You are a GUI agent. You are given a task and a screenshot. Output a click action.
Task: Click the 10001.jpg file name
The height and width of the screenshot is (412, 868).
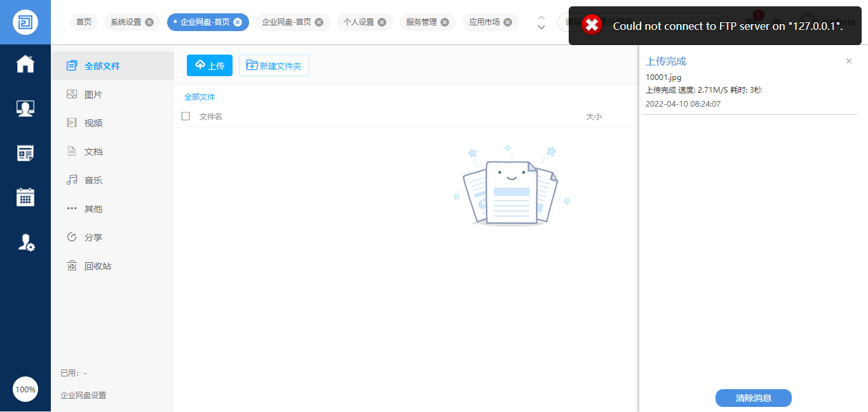pos(663,77)
